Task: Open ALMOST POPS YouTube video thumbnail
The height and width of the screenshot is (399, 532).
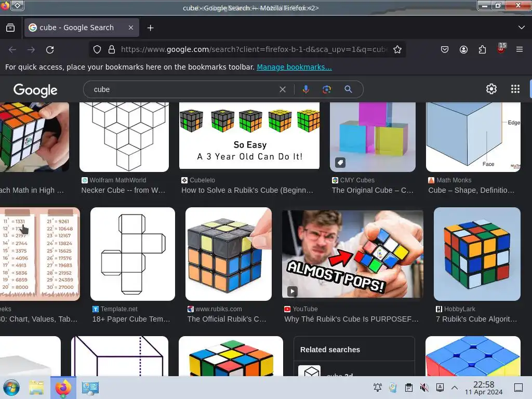Action: [353, 254]
